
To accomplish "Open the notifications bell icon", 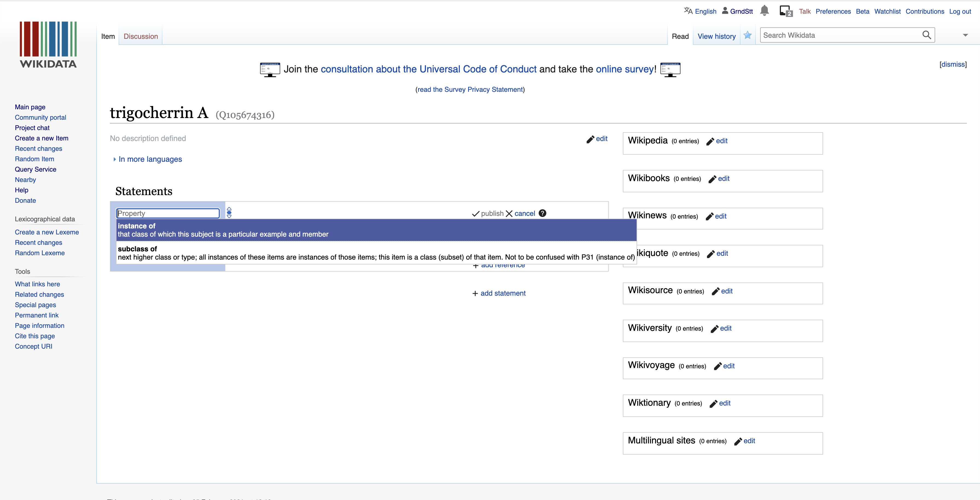I will (x=764, y=11).
